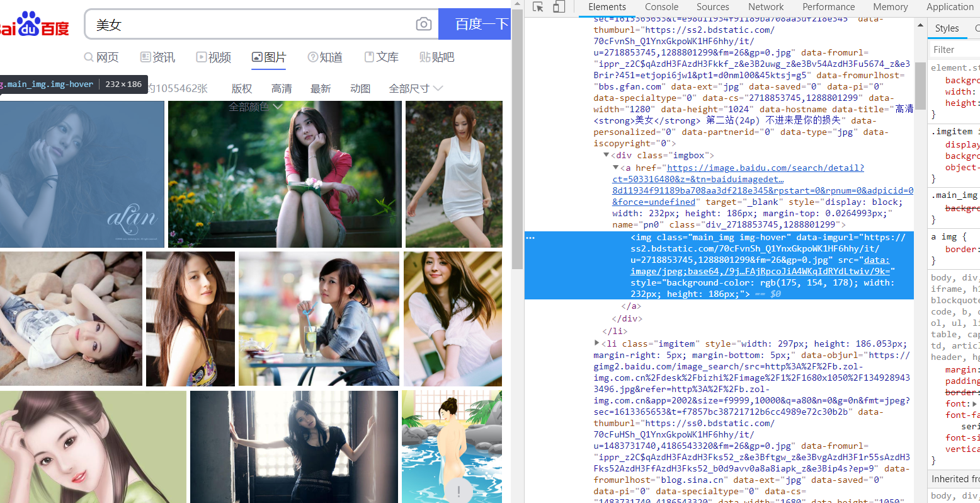Open the highlighted alan watermark thumbnail

82,174
